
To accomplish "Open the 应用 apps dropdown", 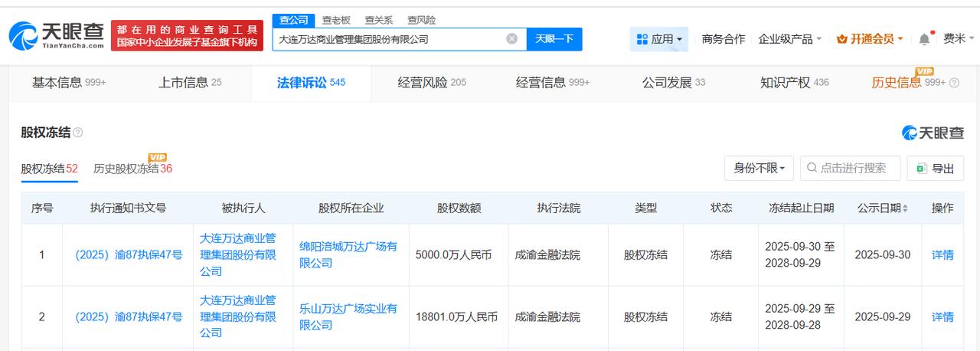I will [x=658, y=39].
